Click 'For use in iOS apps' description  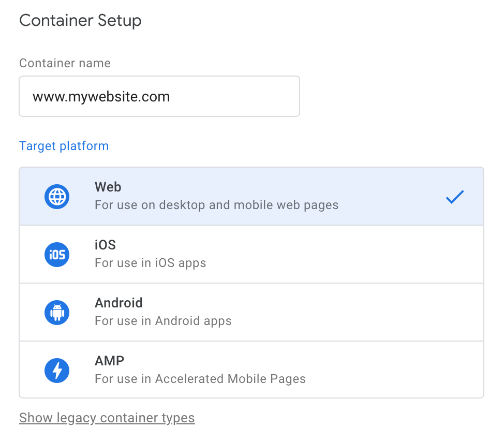151,263
